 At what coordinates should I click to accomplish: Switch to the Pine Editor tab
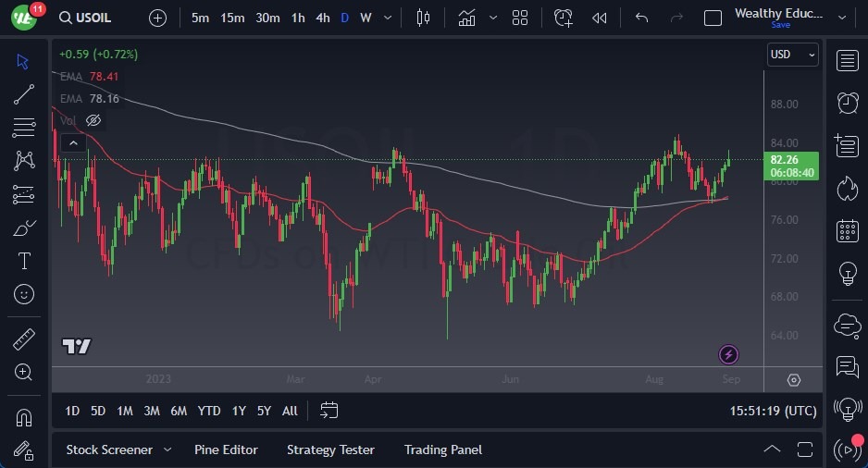coord(226,450)
